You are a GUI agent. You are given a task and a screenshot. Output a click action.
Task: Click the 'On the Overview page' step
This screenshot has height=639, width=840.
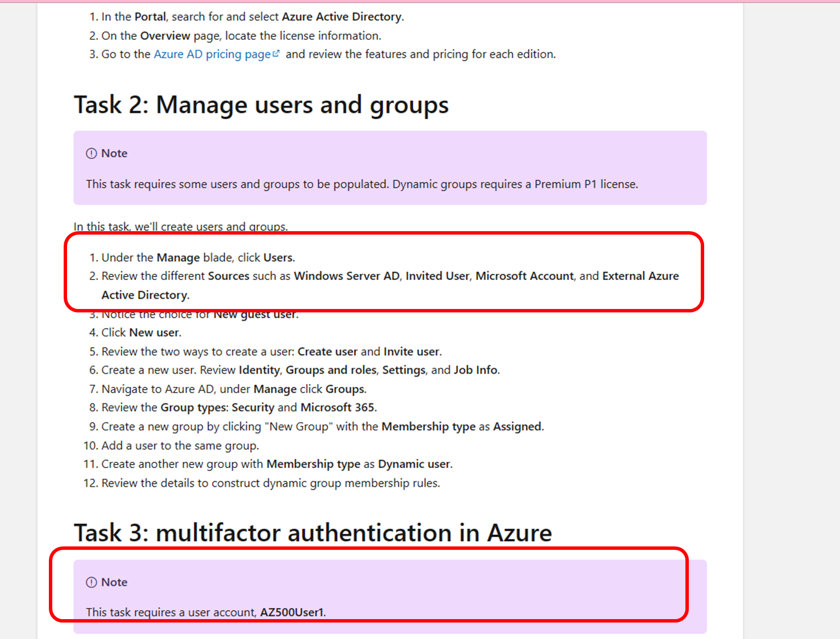242,35
